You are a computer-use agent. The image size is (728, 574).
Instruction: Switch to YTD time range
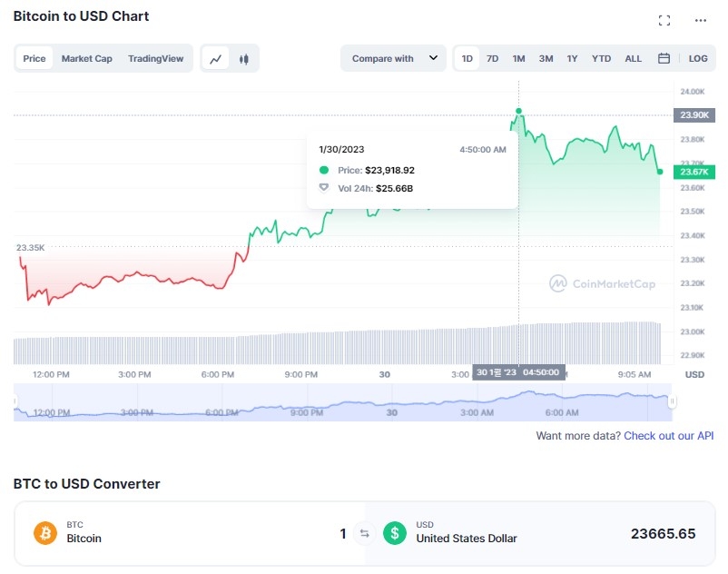point(601,59)
